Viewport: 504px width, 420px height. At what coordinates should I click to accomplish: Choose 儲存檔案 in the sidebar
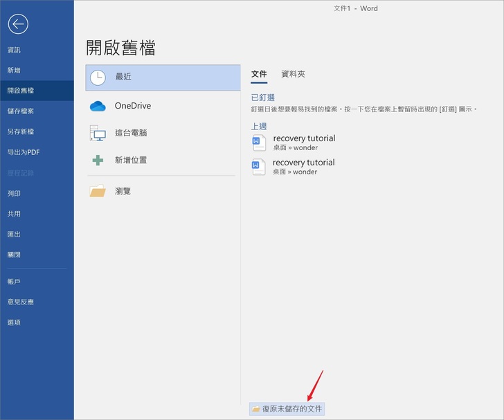click(x=21, y=111)
